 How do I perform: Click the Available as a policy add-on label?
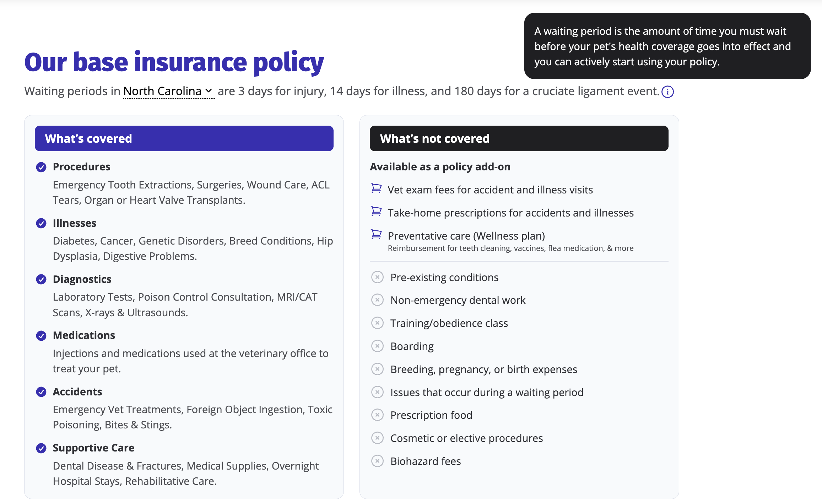click(440, 166)
